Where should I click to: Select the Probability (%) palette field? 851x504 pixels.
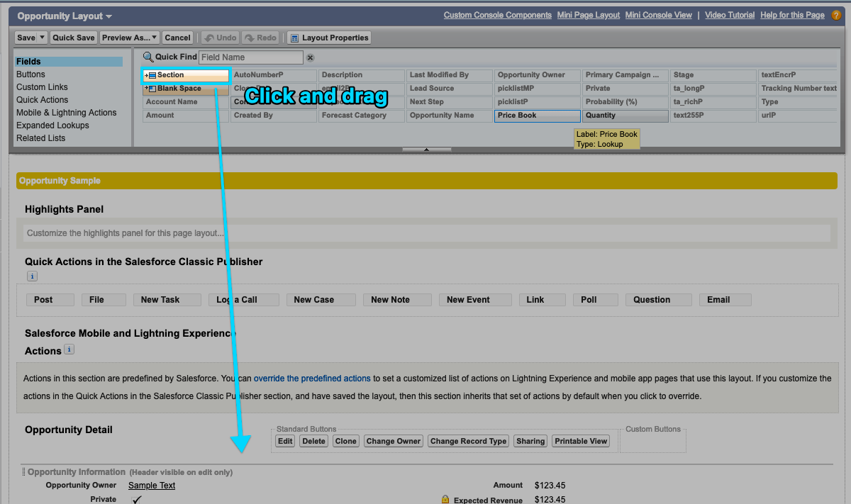click(x=625, y=102)
